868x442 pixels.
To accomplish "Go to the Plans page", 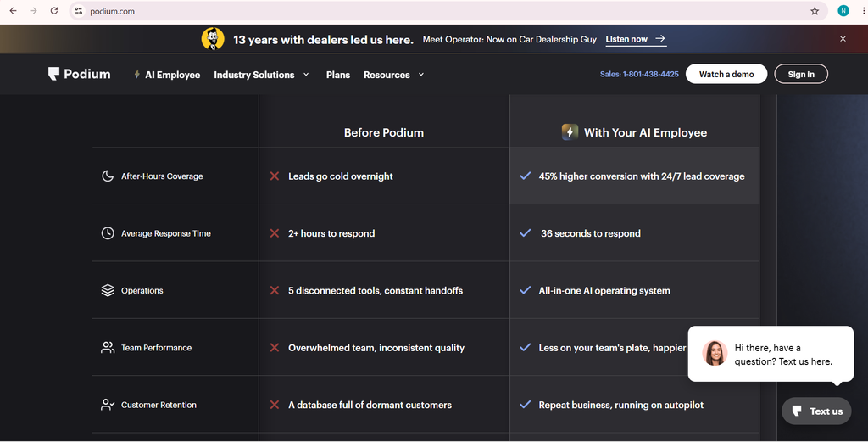I will tap(337, 74).
